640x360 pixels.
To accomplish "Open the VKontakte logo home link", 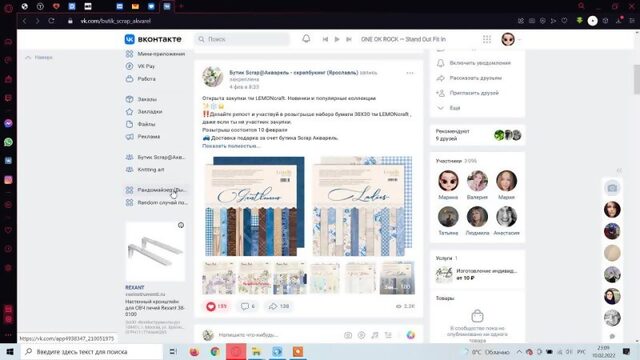I will [153, 39].
